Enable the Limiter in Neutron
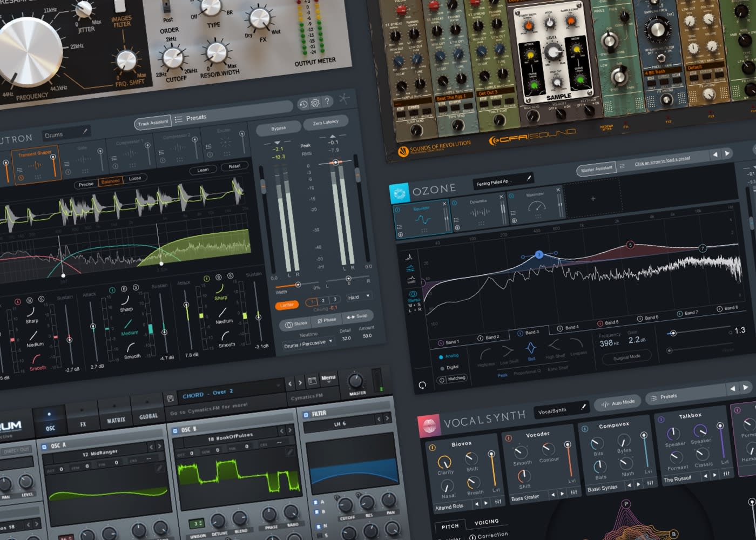This screenshot has height=540, width=756. pyautogui.click(x=287, y=305)
